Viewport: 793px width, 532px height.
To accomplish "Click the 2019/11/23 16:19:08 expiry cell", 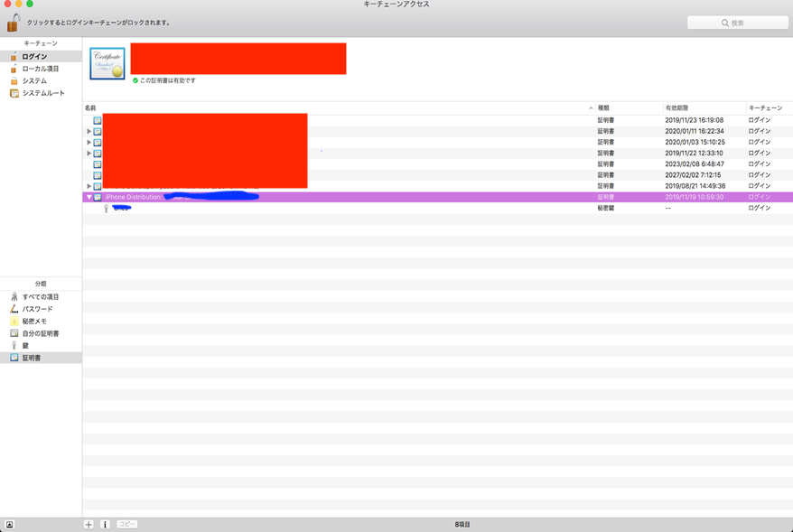I will click(694, 120).
